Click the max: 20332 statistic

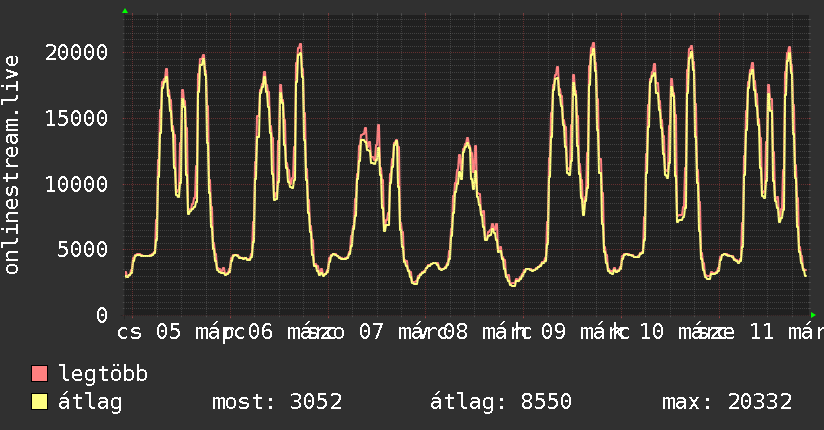coord(727,402)
